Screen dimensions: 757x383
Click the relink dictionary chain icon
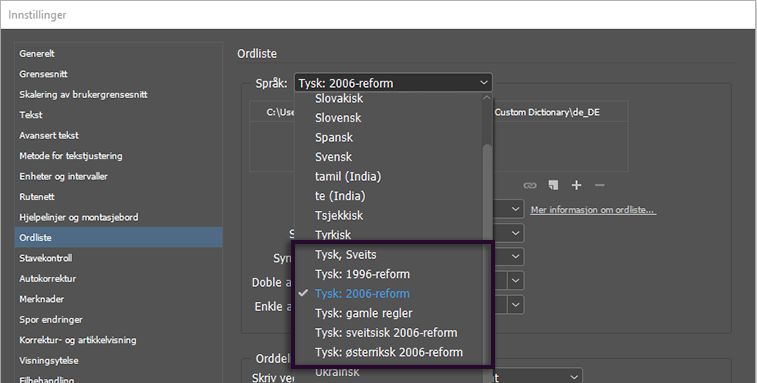coord(530,185)
